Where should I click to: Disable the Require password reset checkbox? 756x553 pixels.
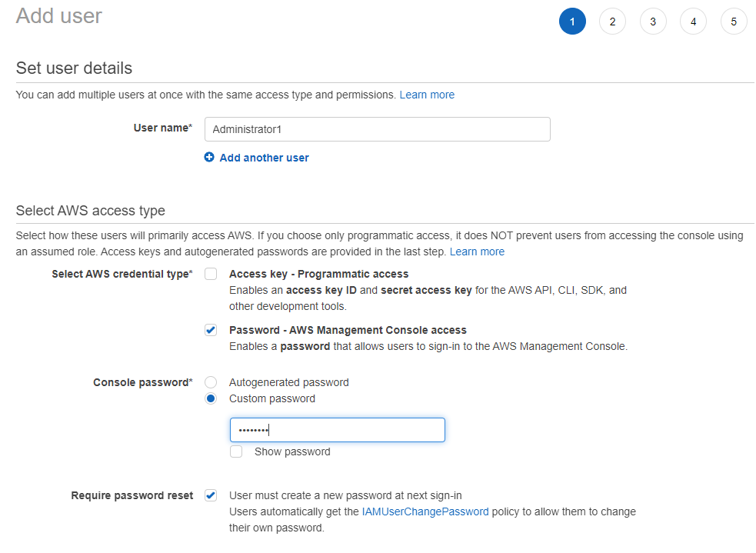pos(211,495)
